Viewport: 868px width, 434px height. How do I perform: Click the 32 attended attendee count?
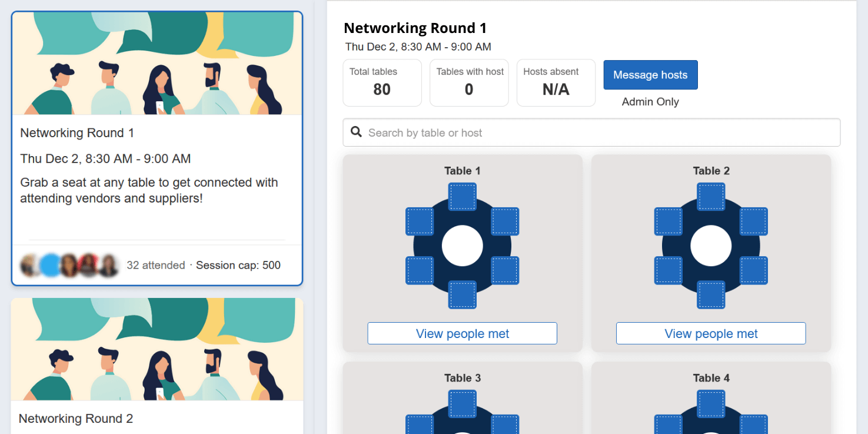(156, 265)
